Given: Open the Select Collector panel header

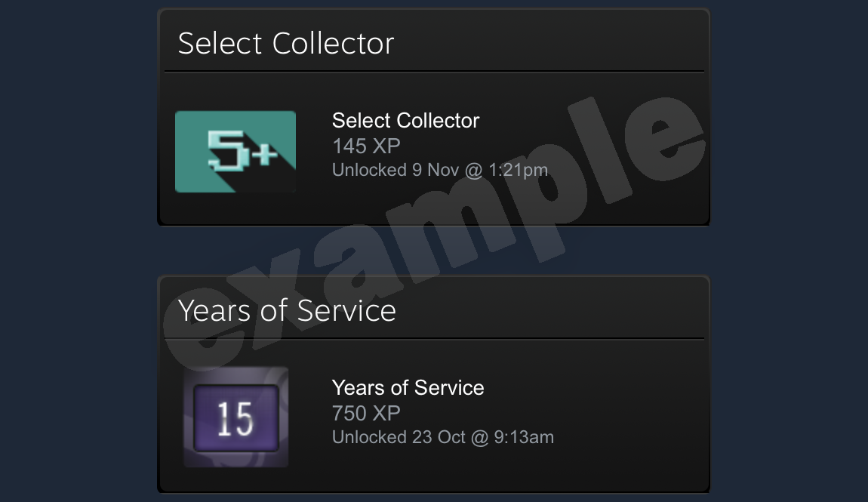Looking at the screenshot, I should (x=285, y=43).
